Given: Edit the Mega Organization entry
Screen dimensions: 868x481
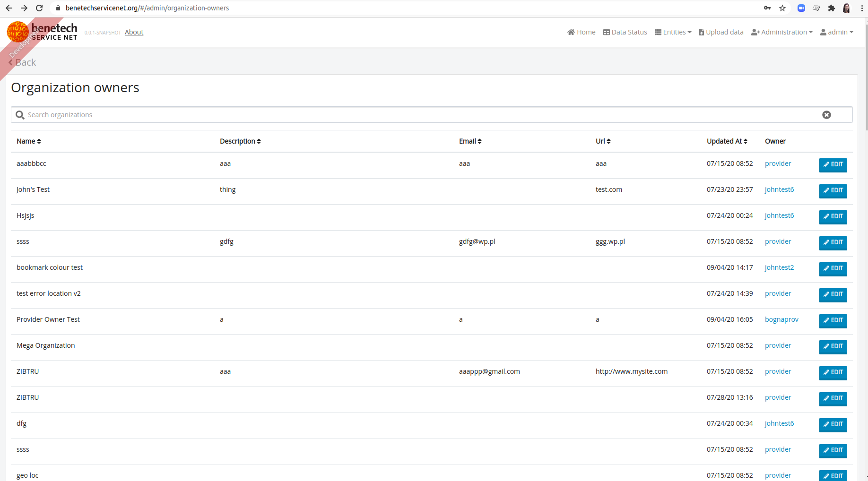Looking at the screenshot, I should point(833,347).
